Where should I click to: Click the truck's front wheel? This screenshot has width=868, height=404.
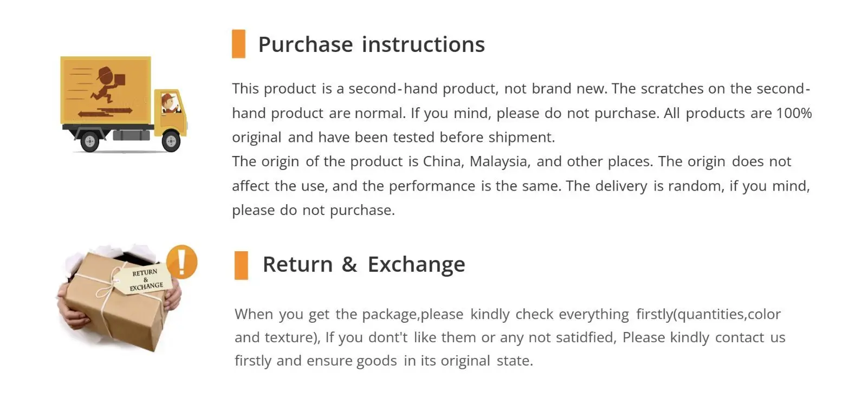pyautogui.click(x=171, y=141)
